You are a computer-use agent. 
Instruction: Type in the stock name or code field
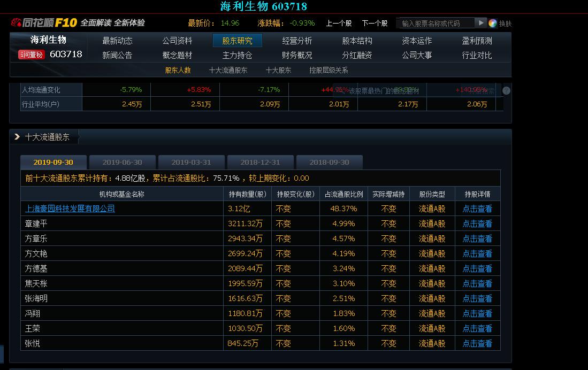point(437,23)
